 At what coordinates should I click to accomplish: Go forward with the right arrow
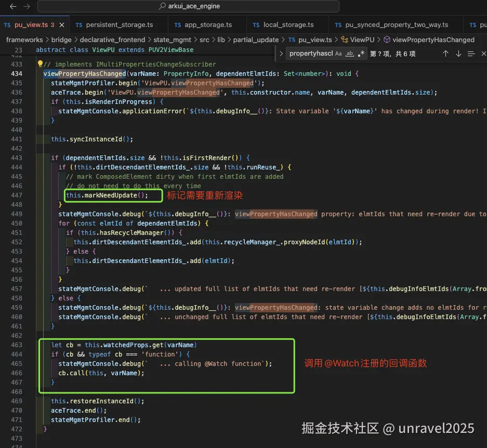point(27,6)
